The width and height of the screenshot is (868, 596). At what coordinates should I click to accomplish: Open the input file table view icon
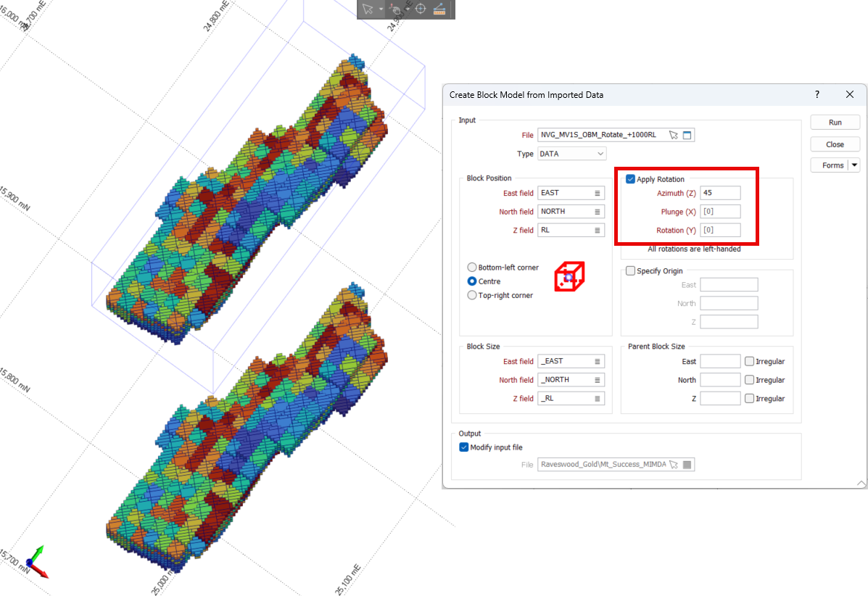687,135
